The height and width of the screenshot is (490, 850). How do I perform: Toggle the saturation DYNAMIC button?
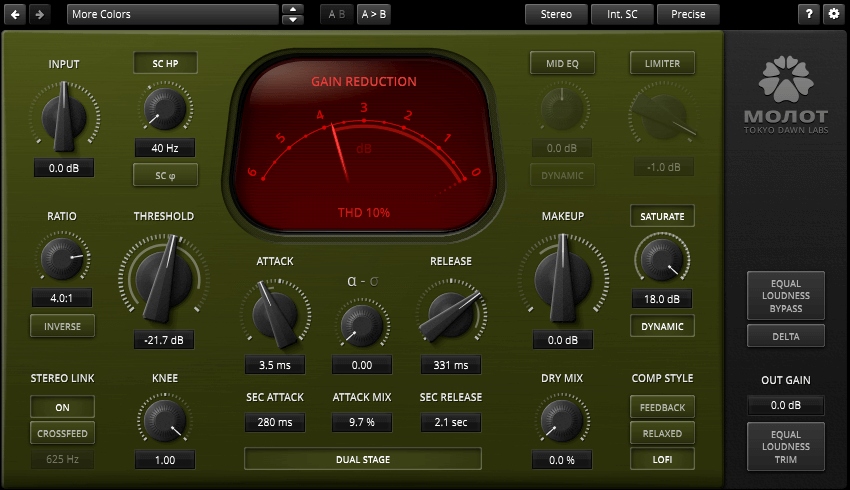pos(662,326)
